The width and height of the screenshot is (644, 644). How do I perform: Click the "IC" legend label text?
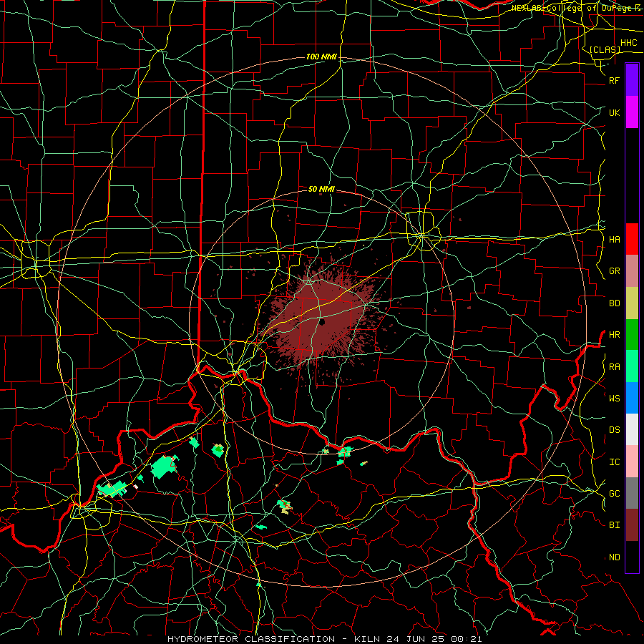tap(615, 462)
